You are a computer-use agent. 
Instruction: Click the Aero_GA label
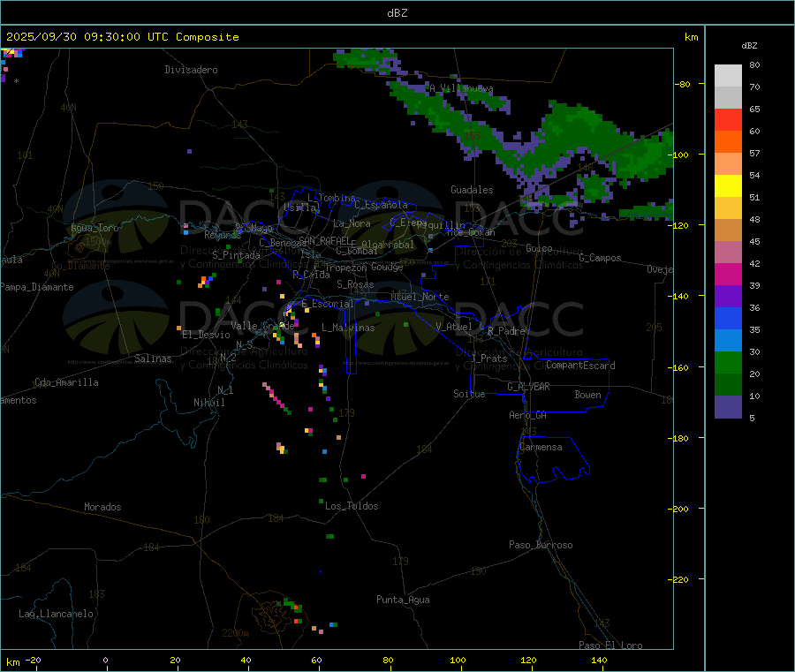[528, 416]
